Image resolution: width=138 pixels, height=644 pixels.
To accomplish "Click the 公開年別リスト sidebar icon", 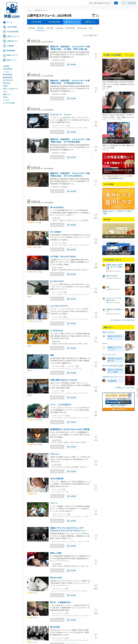I will 4,41.
